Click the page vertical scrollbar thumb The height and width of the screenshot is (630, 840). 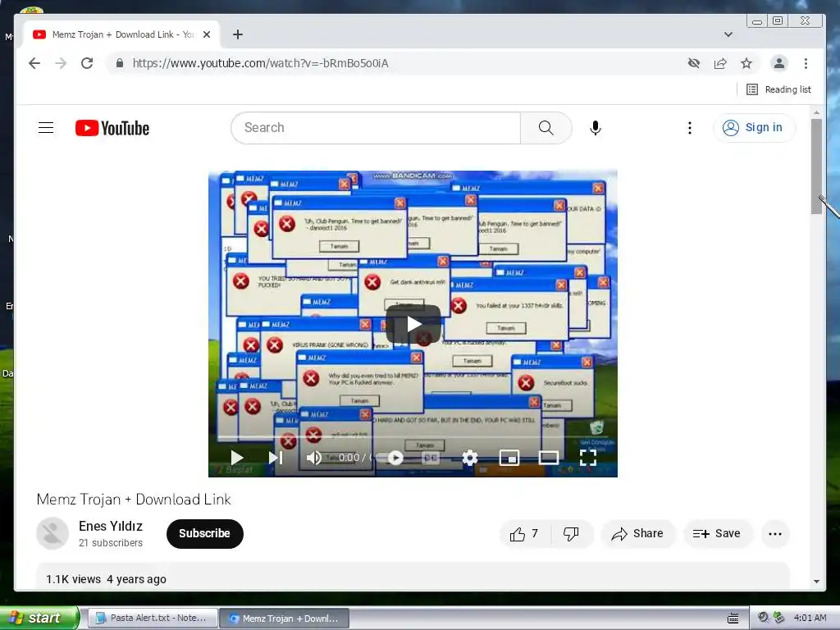tap(816, 166)
